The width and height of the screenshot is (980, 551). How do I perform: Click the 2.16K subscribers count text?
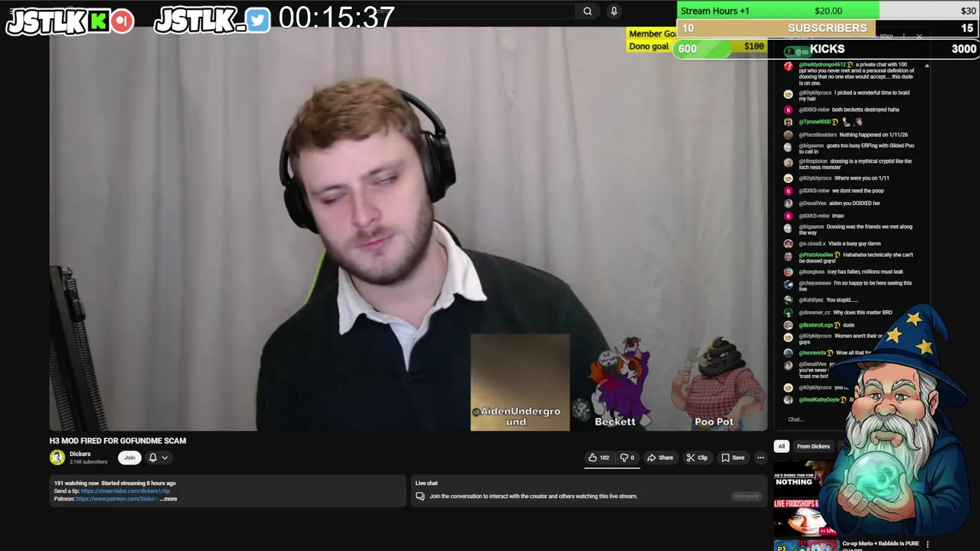coord(88,462)
